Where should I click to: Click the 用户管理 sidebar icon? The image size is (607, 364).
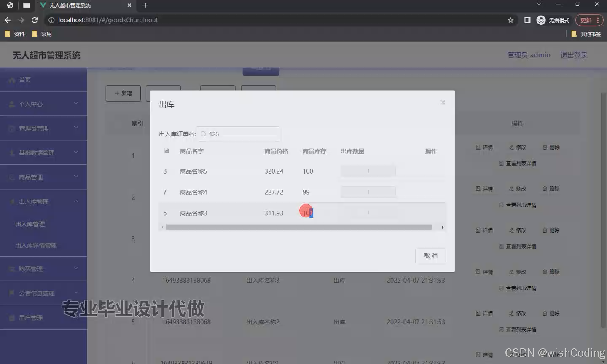pos(11,317)
